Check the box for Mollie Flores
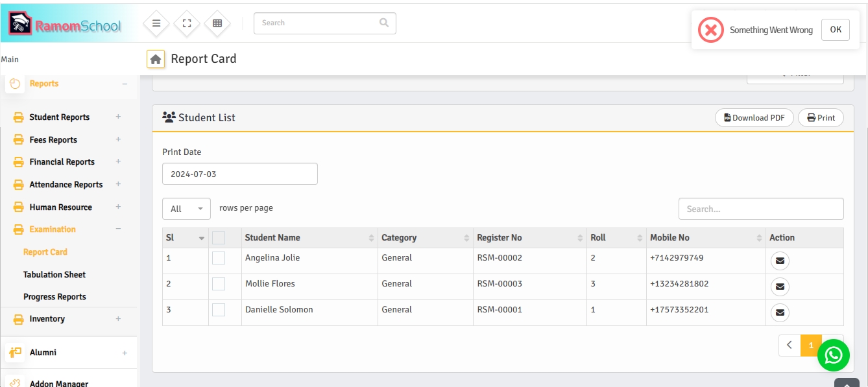 tap(219, 284)
